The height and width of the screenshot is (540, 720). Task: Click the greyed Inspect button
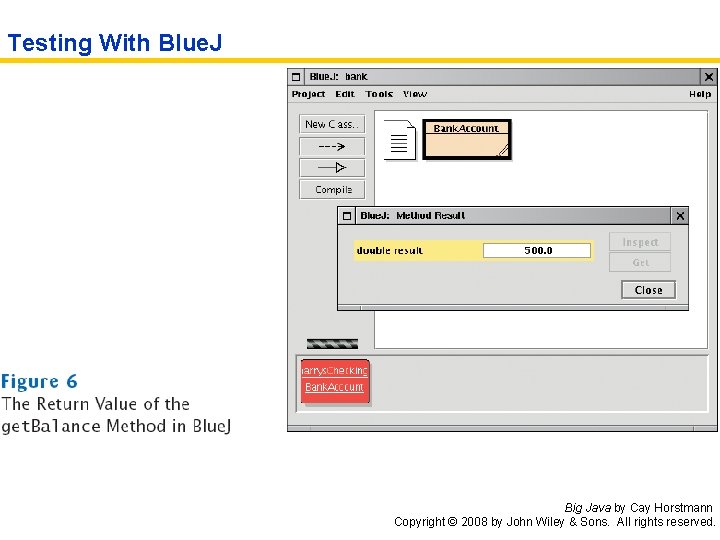(640, 242)
